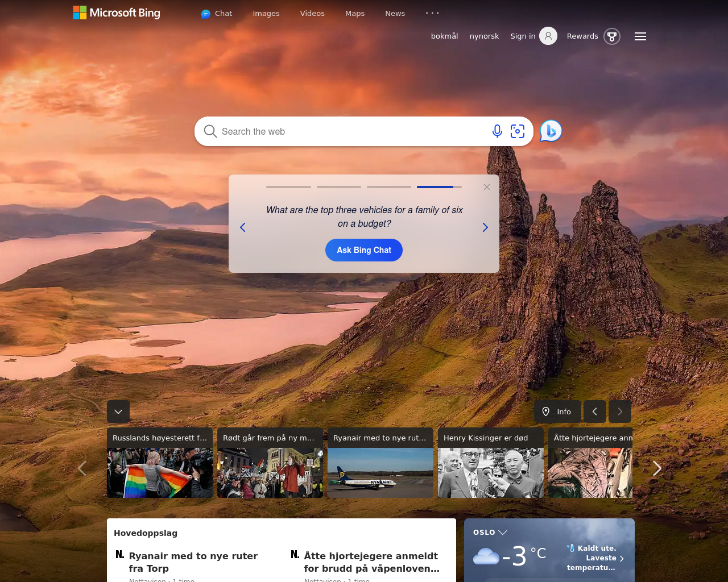Open Russlands høyesterett news card
728x582 pixels.
tap(160, 463)
